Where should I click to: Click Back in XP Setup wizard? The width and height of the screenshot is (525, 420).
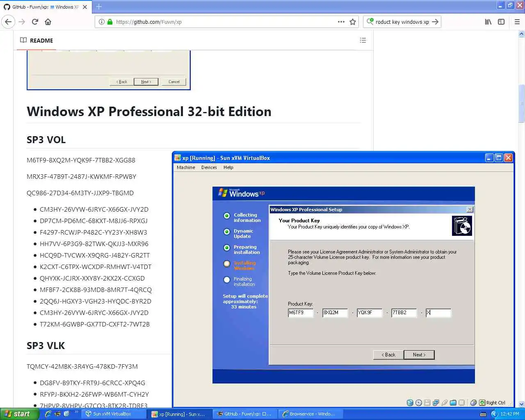(x=388, y=355)
